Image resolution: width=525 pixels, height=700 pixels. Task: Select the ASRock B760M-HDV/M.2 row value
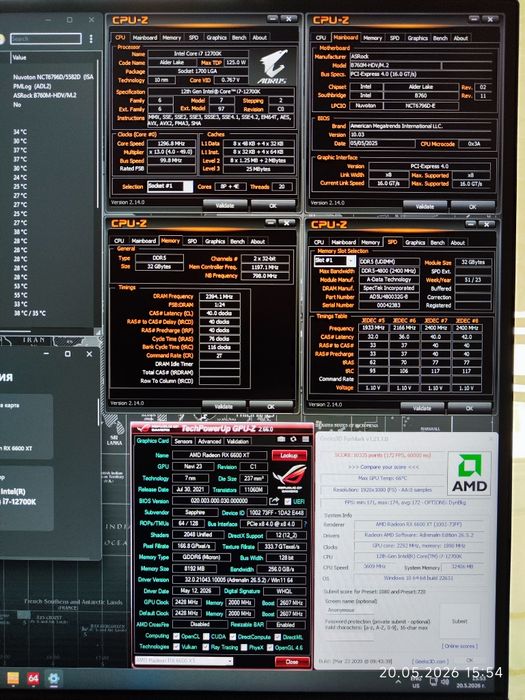coord(45,95)
